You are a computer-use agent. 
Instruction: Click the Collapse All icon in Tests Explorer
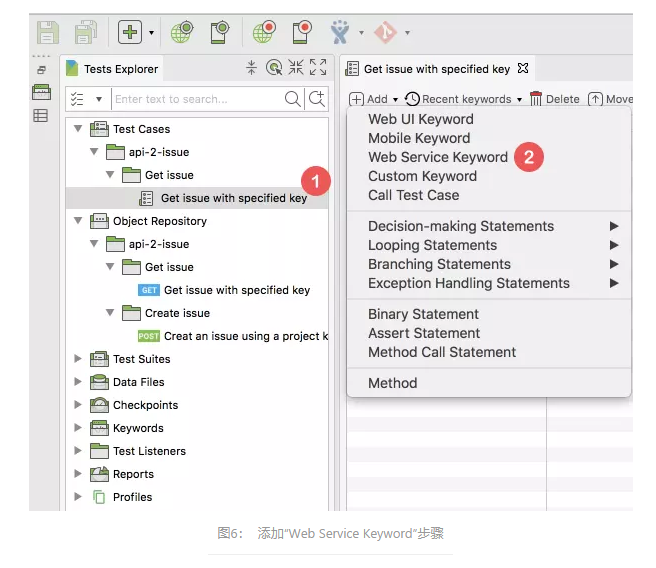[x=296, y=67]
